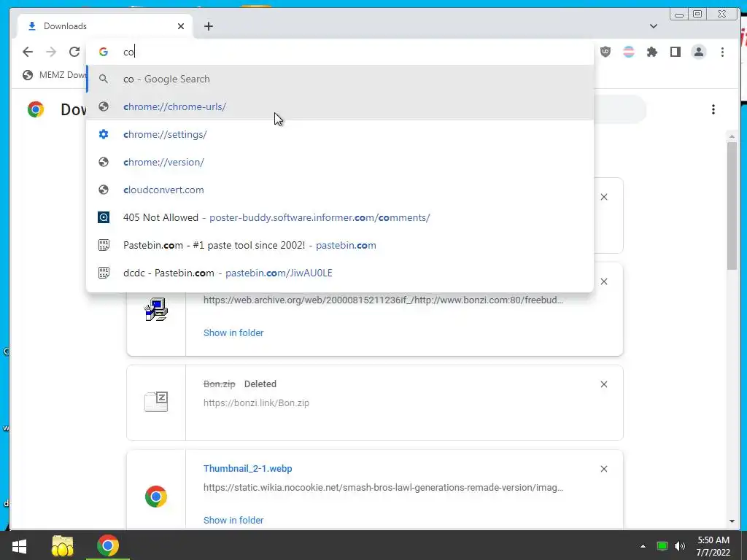The width and height of the screenshot is (747, 560).
Task: Pick the Pastebin.com #1 paste tool suggestion
Action: point(340,245)
